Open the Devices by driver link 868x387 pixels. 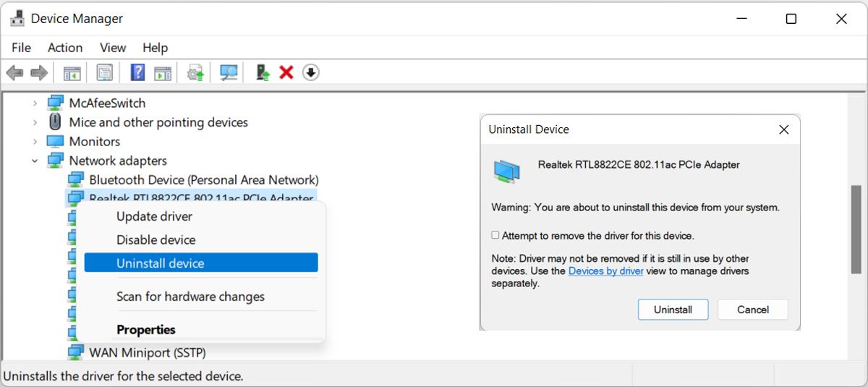606,271
